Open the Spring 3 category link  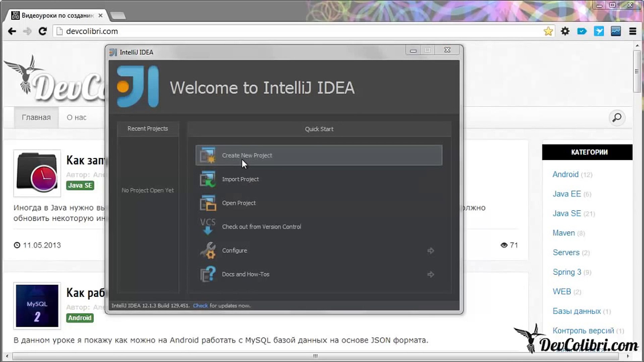pos(567,272)
